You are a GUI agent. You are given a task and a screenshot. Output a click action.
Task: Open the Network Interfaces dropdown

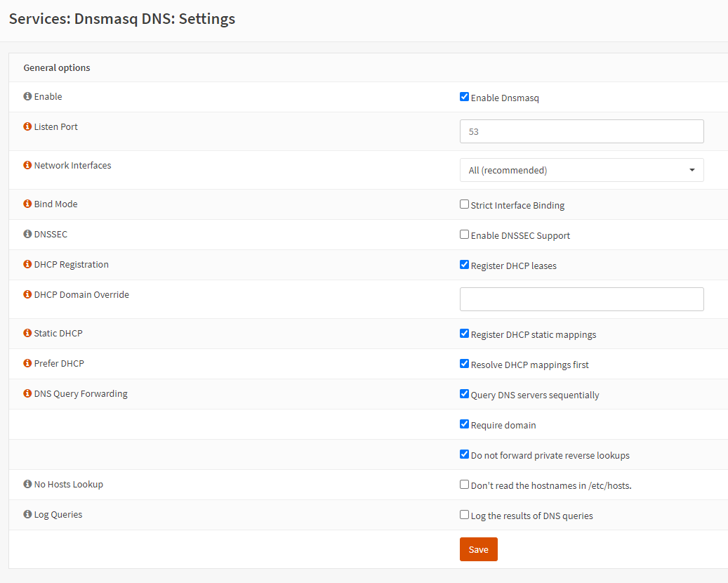[582, 170]
